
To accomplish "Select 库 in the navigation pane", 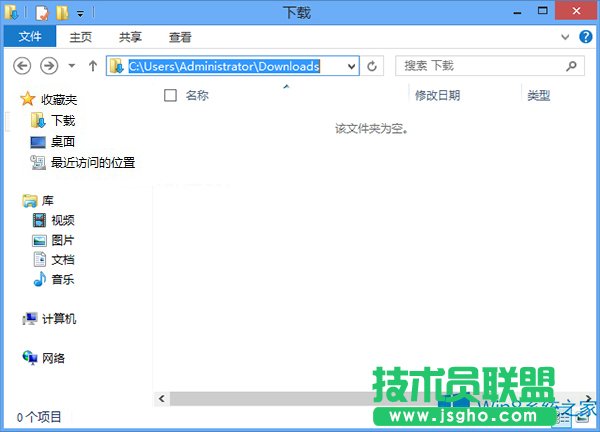I will (x=48, y=201).
